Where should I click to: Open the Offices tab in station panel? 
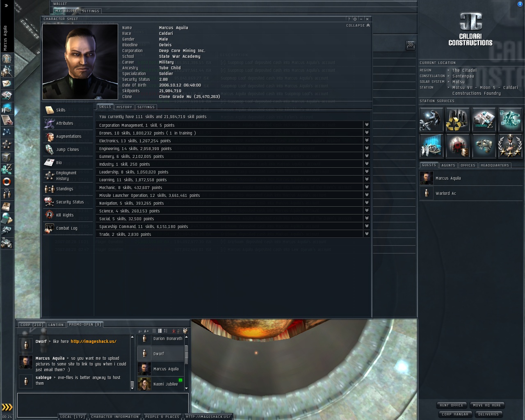coord(468,165)
